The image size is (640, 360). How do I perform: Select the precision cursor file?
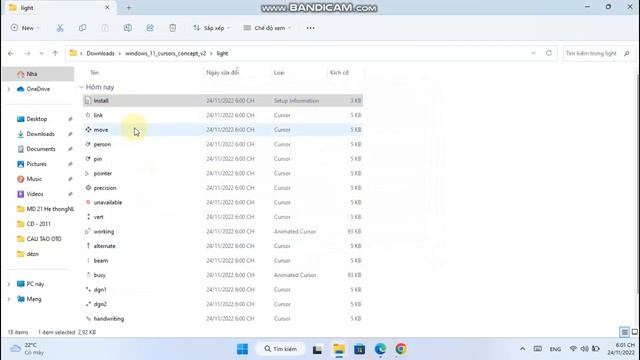pos(223,188)
